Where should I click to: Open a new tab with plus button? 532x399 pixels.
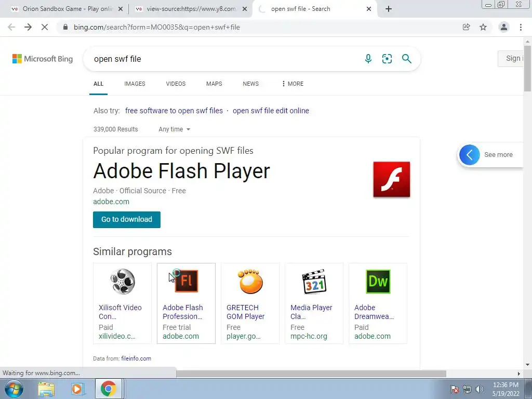click(x=389, y=9)
